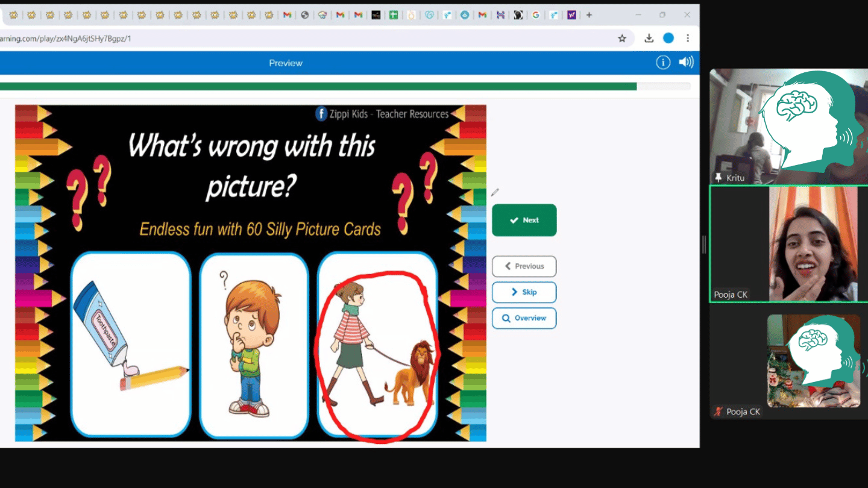Image resolution: width=868 pixels, height=488 pixels.
Task: Open Chrome three-dot menu
Action: pos(688,38)
